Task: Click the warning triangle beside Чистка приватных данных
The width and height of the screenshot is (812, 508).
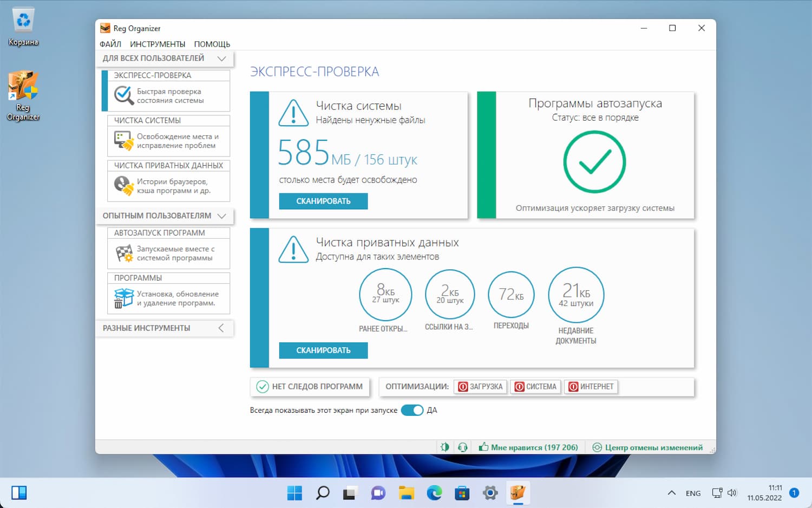Action: 293,249
